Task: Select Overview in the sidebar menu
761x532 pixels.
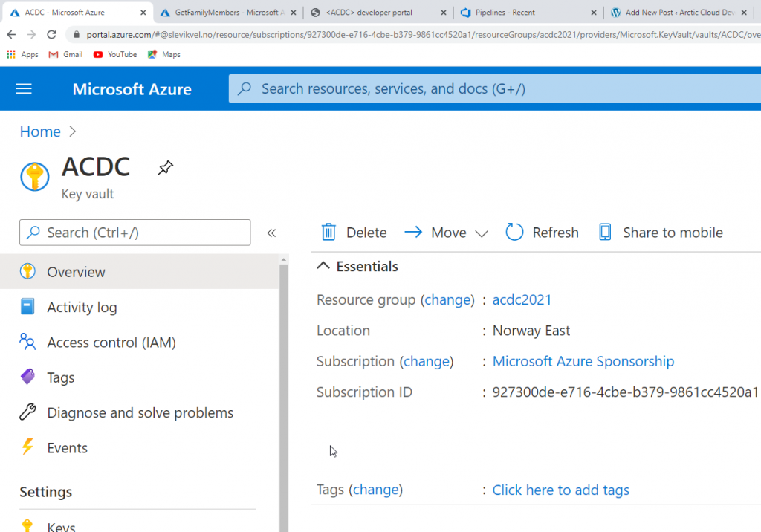Action: click(140, 271)
